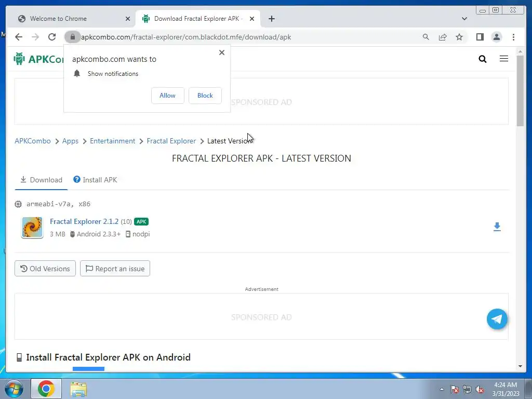Open the Old Versions button
The image size is (532, 399).
point(45,269)
